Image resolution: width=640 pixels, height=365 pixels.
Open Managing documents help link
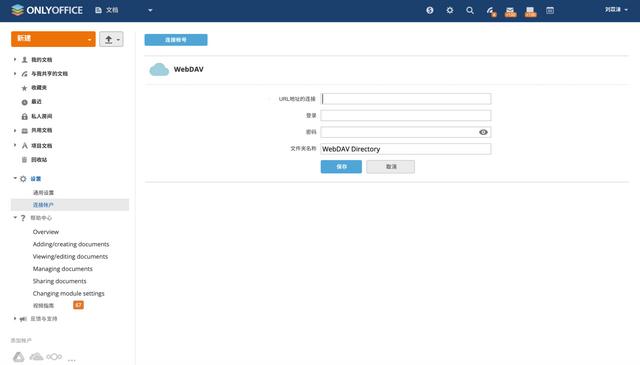(x=62, y=269)
